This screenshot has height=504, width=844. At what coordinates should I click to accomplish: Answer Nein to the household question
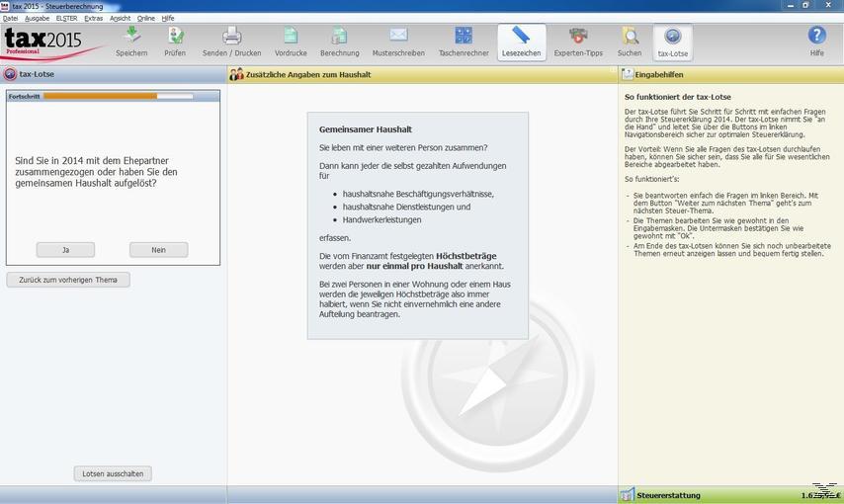point(158,250)
